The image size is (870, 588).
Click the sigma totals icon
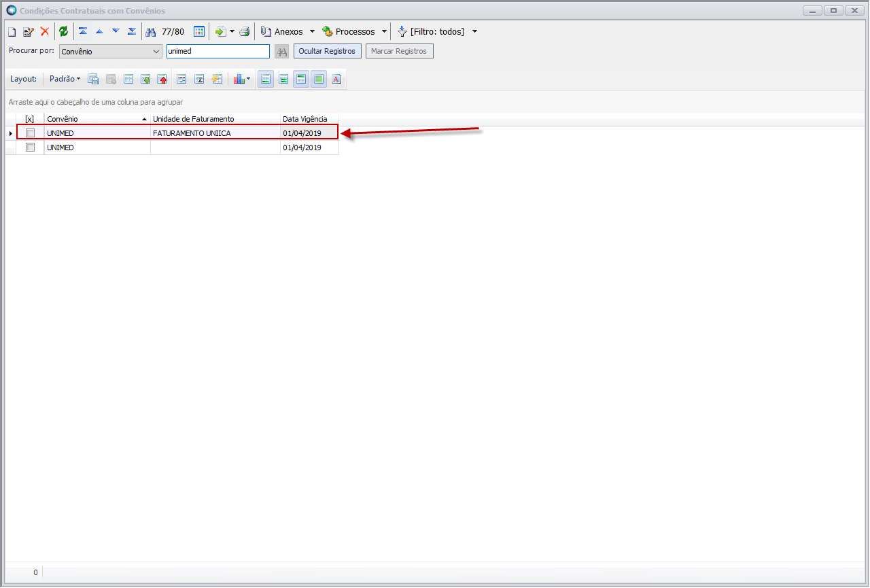tap(199, 79)
